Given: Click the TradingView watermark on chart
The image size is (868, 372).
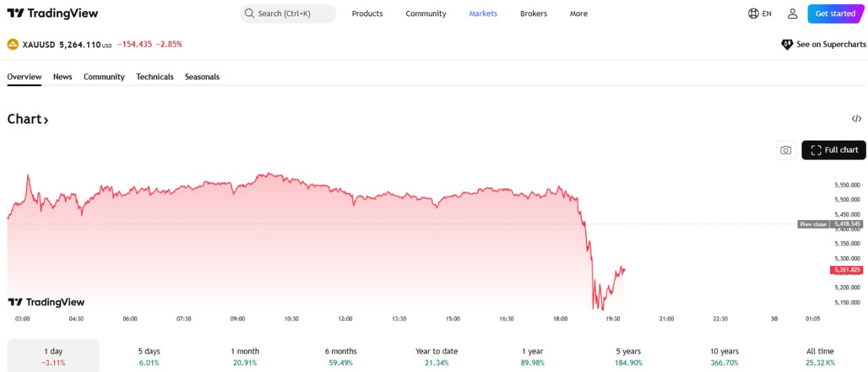Looking at the screenshot, I should 46,302.
